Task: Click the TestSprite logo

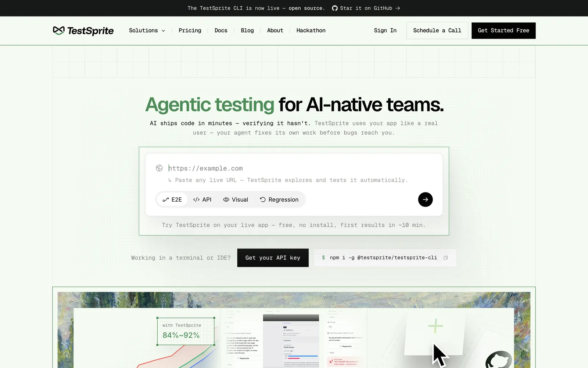Action: (83, 31)
